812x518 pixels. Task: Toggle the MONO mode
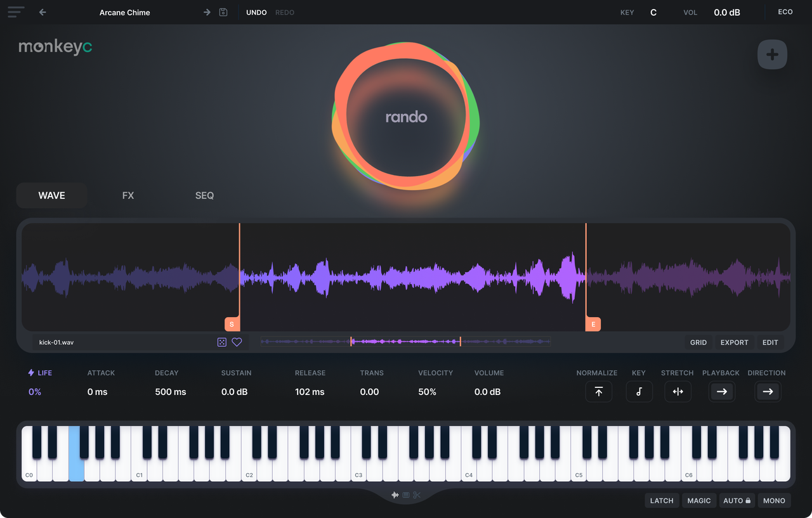coord(774,501)
